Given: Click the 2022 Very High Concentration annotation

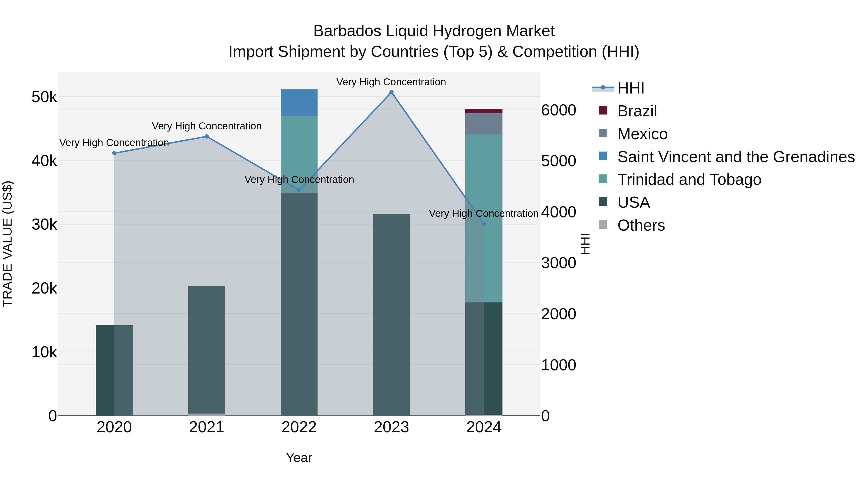Looking at the screenshot, I should tap(299, 180).
